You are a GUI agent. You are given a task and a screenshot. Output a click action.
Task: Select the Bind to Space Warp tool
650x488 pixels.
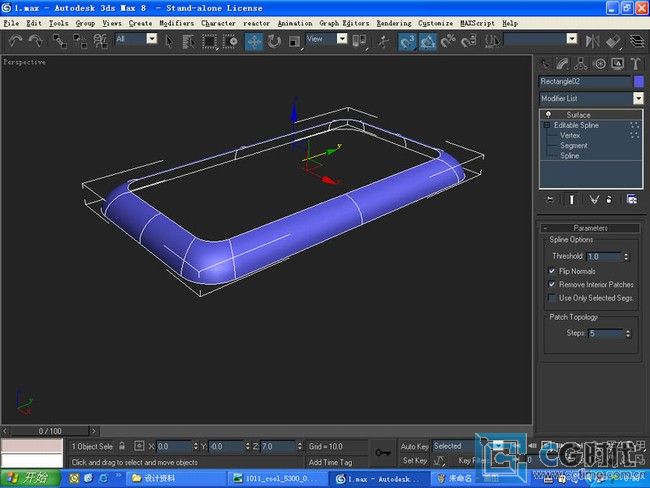pos(100,41)
